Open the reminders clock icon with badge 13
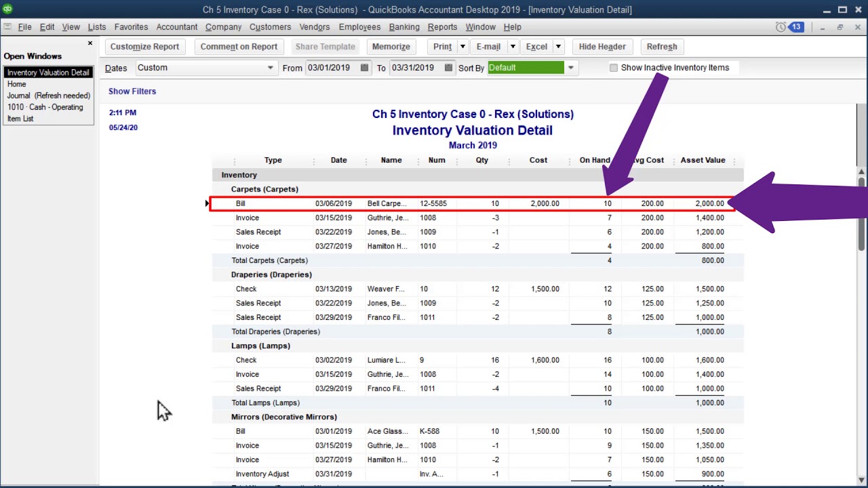Image resolution: width=868 pixels, height=488 pixels. (790, 27)
